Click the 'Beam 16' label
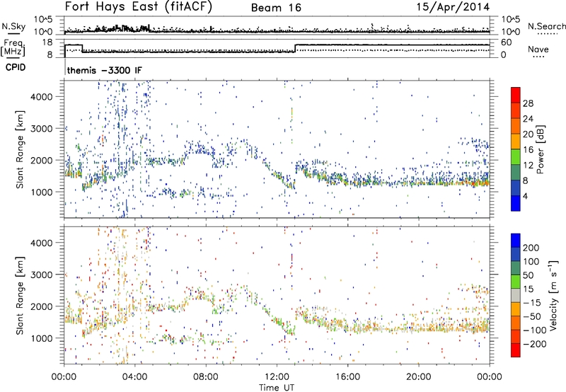566x392 pixels. [276, 8]
